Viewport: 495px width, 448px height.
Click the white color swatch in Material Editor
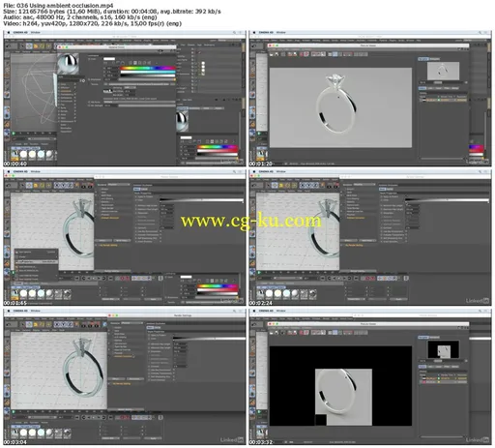pos(109,59)
